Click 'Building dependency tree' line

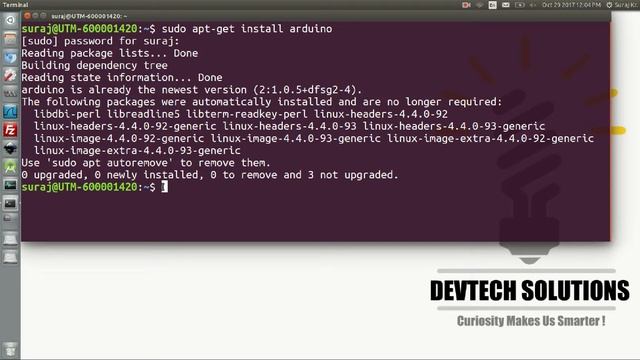pyautogui.click(x=94, y=65)
